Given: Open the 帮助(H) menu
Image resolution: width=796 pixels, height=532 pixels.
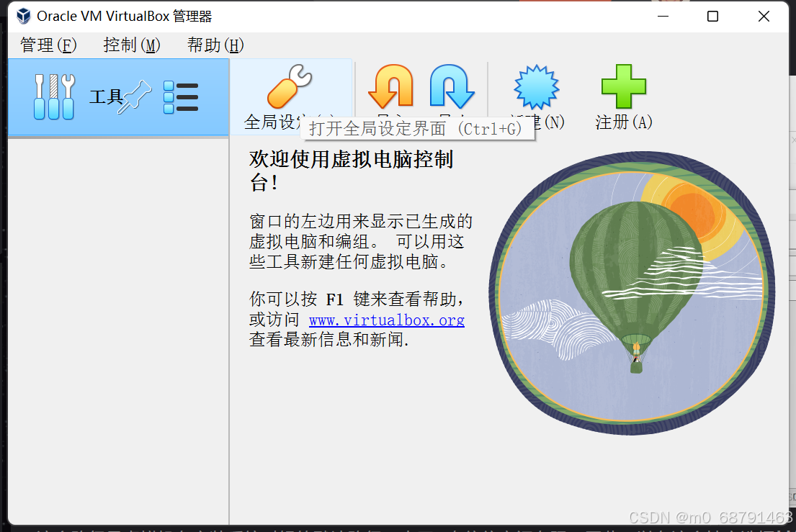Looking at the screenshot, I should pos(216,45).
